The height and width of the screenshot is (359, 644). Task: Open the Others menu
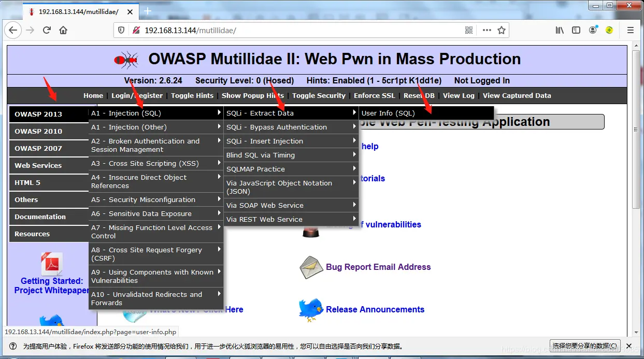click(x=49, y=199)
